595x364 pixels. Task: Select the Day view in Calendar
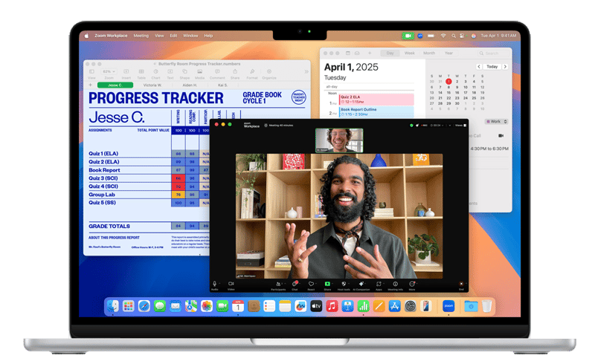[x=390, y=53]
